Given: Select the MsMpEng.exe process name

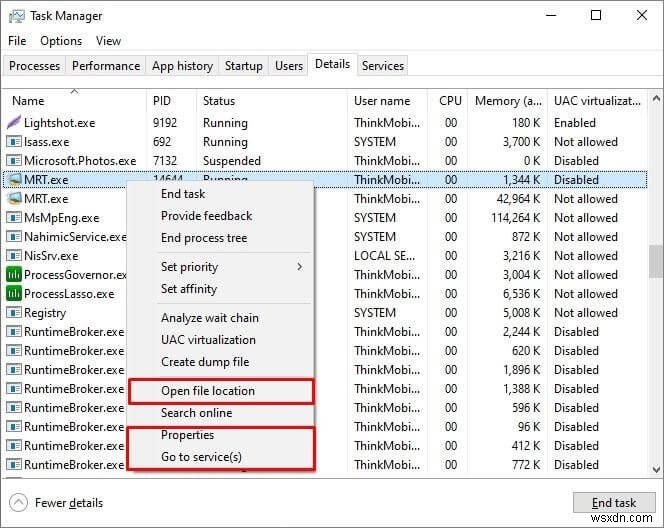Looking at the screenshot, I should tap(61, 218).
